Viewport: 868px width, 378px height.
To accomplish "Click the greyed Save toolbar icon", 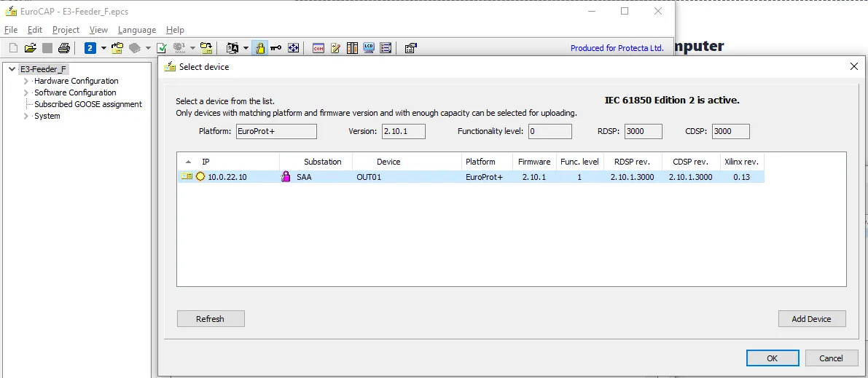I will click(x=47, y=48).
